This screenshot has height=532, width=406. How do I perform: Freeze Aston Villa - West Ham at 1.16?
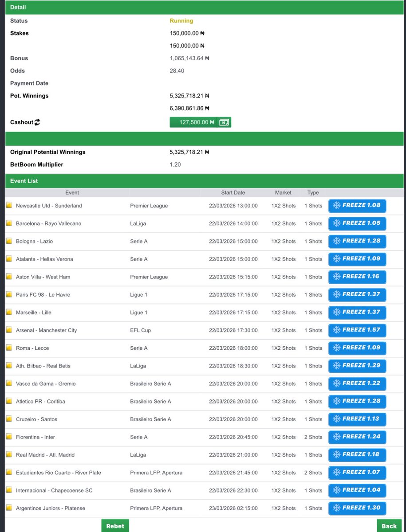pyautogui.click(x=357, y=277)
